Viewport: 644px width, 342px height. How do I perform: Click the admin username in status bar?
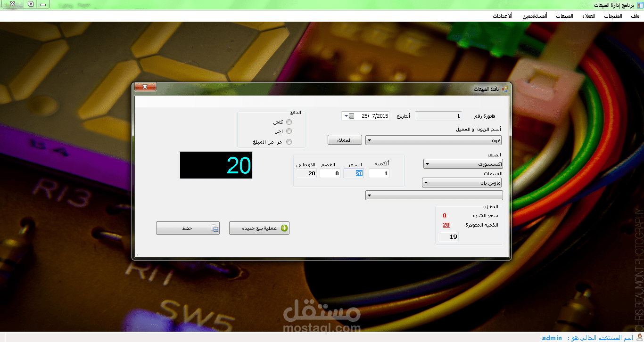pos(552,338)
